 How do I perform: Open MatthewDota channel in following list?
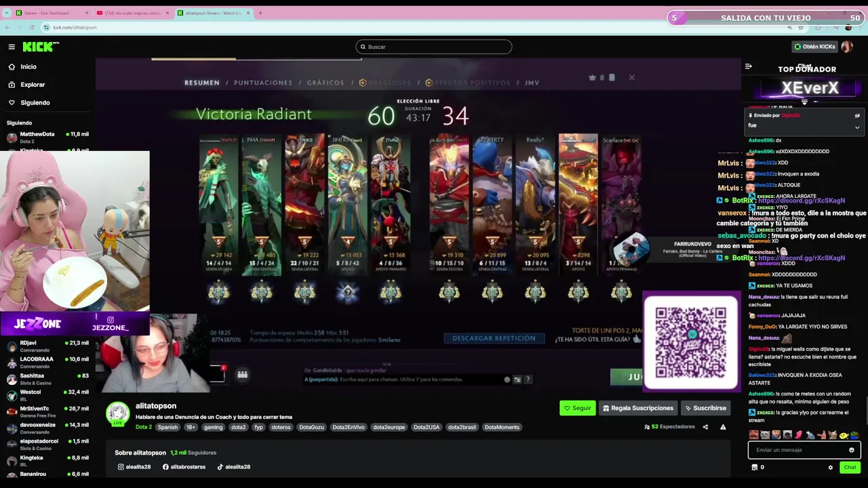tap(47, 137)
